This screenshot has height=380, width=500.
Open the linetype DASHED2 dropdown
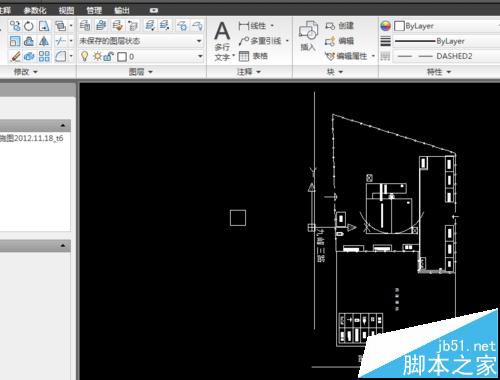(x=447, y=56)
